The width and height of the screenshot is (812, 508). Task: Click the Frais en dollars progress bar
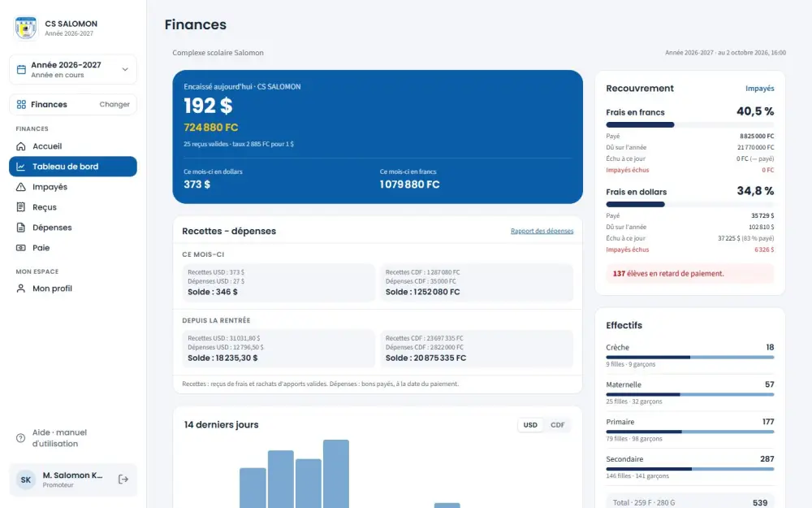click(x=689, y=204)
